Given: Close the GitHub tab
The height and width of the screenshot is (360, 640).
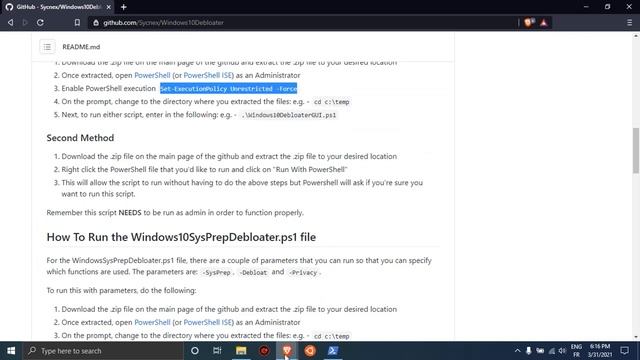Looking at the screenshot, I should tap(109, 7).
